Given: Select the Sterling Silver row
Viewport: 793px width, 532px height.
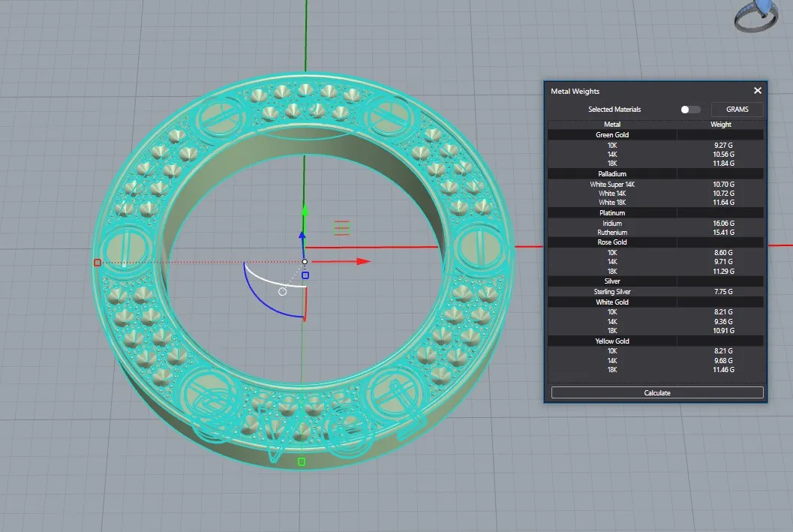Looking at the screenshot, I should [612, 291].
